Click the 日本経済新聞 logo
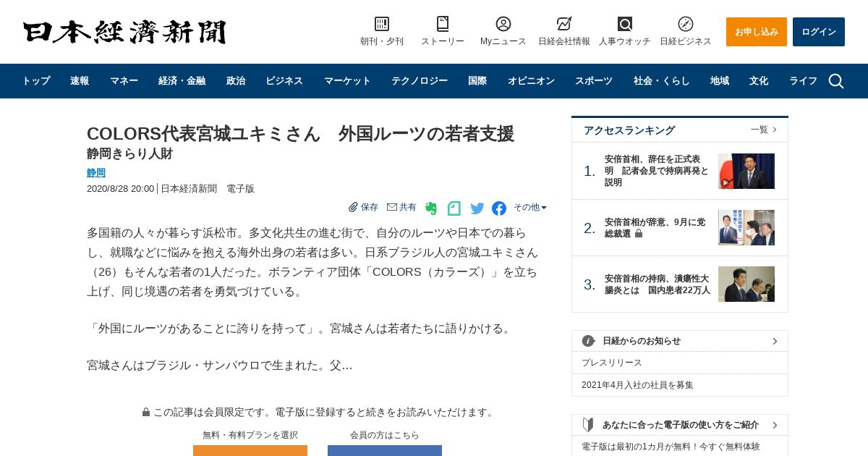The image size is (868, 456). tap(124, 32)
